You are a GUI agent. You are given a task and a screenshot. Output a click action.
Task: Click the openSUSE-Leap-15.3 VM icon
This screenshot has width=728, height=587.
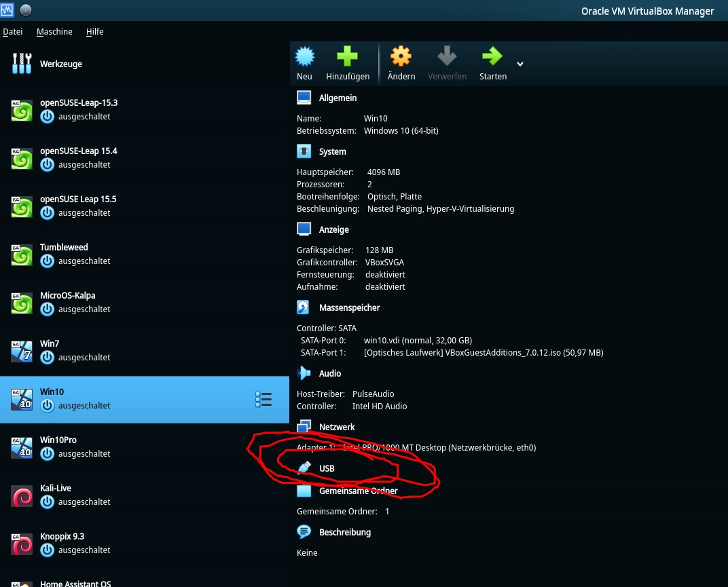[x=22, y=110]
